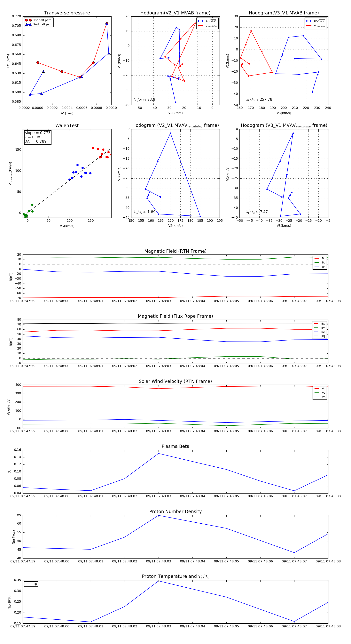Click the "Transverse pressure" plot title
This screenshot has width=351, height=644.
[x=67, y=13]
